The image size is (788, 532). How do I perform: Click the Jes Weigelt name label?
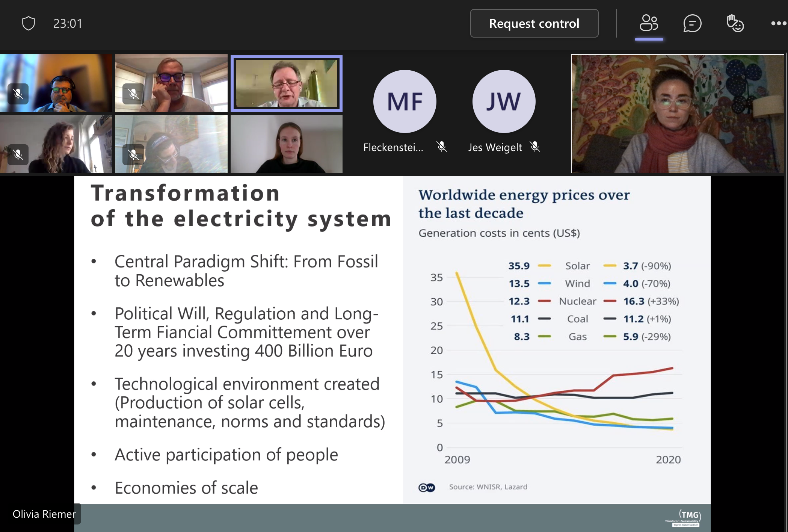pos(495,147)
